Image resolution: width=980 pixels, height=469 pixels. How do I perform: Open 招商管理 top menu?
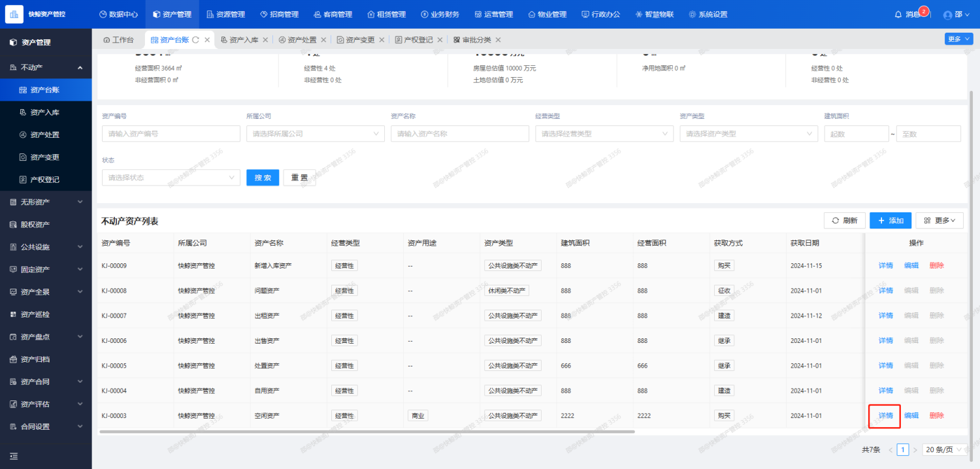click(x=279, y=14)
